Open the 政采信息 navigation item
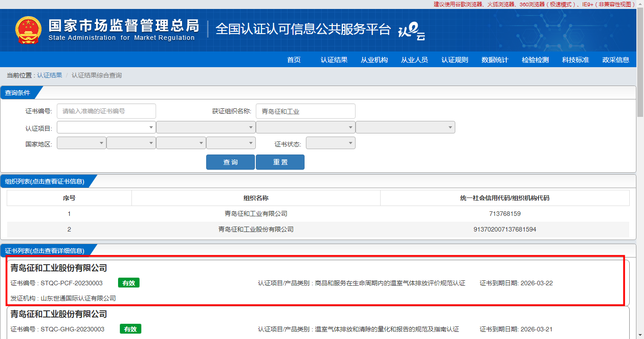 point(615,60)
